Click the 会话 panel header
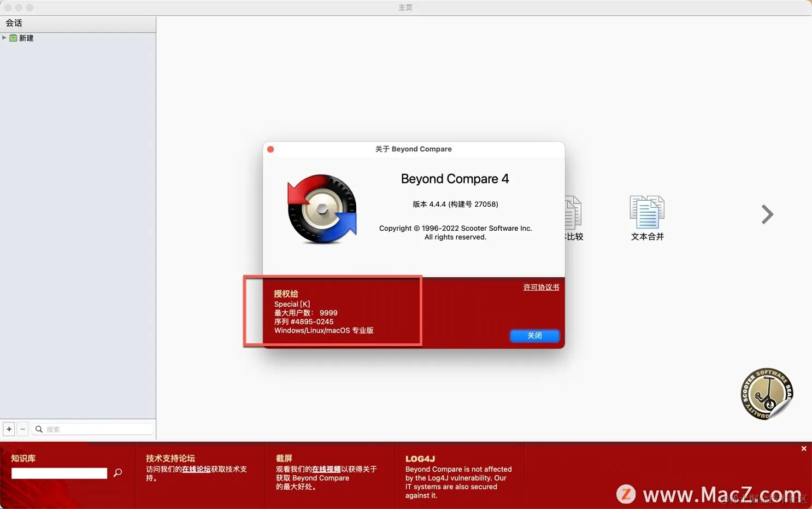The image size is (812, 509). tap(78, 23)
